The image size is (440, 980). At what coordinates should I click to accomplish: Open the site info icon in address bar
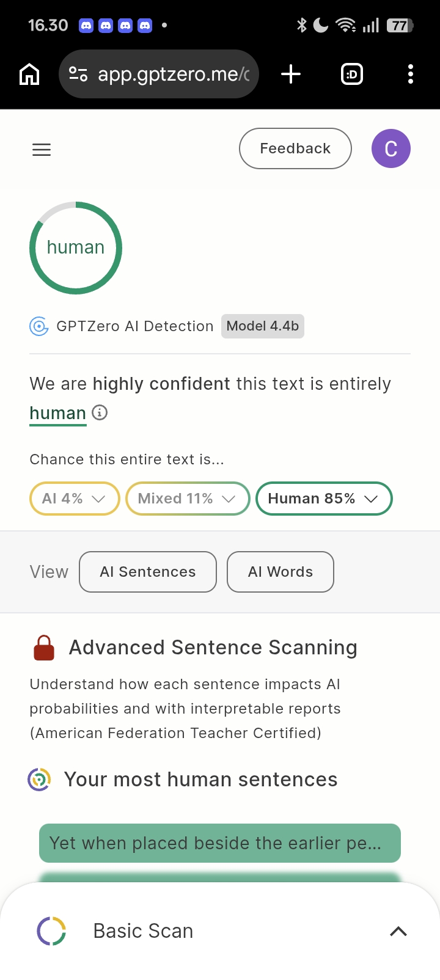(x=78, y=75)
